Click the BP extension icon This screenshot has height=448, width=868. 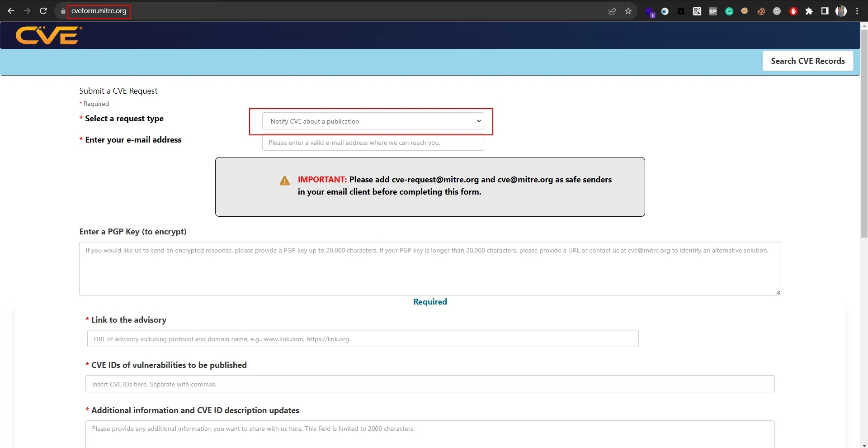[x=713, y=11]
